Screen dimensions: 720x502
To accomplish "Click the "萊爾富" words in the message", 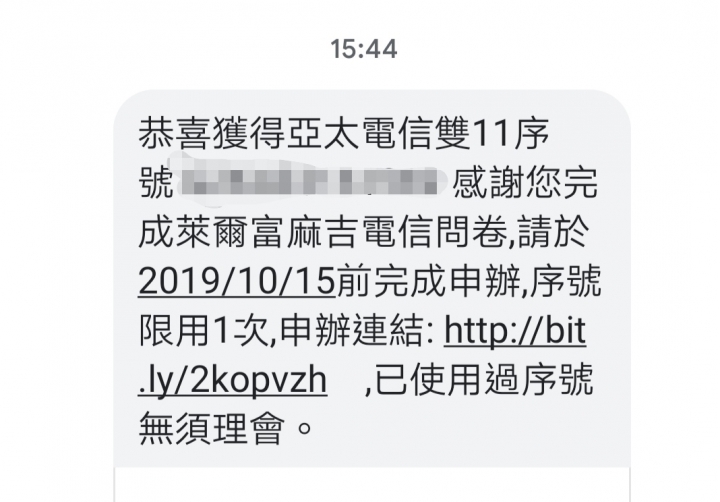I will pos(230,232).
